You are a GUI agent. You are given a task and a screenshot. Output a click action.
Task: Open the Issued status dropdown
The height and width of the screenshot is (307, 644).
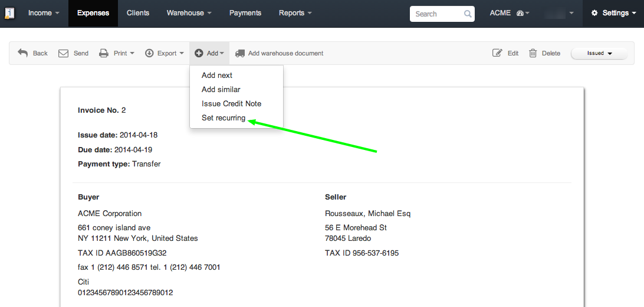[x=599, y=53]
